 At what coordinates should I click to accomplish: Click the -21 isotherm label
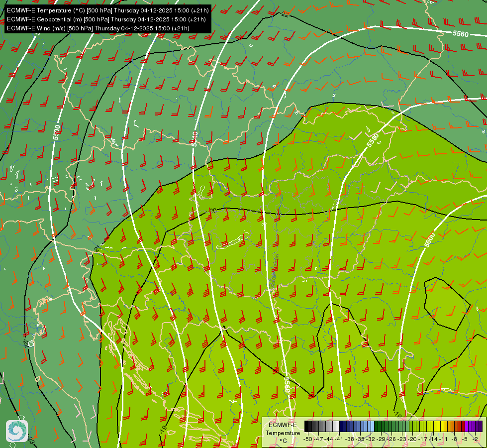point(97,249)
